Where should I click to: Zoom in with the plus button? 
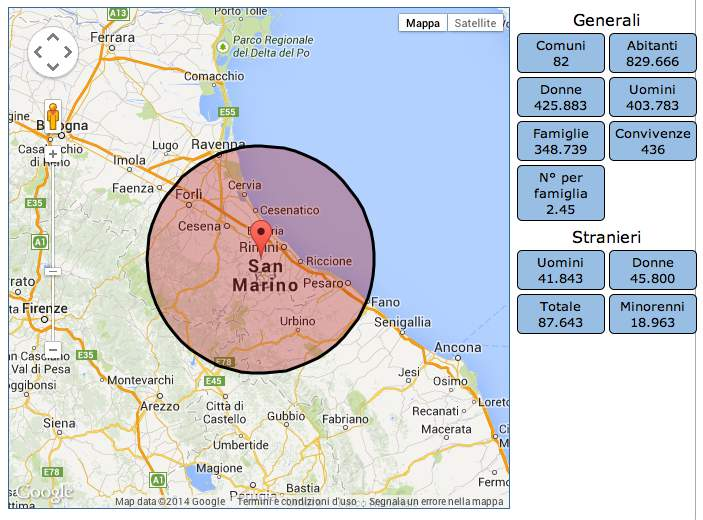click(53, 154)
